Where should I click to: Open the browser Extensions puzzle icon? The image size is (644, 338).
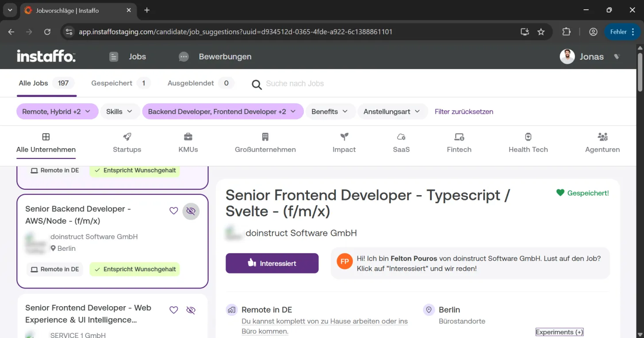click(x=567, y=32)
